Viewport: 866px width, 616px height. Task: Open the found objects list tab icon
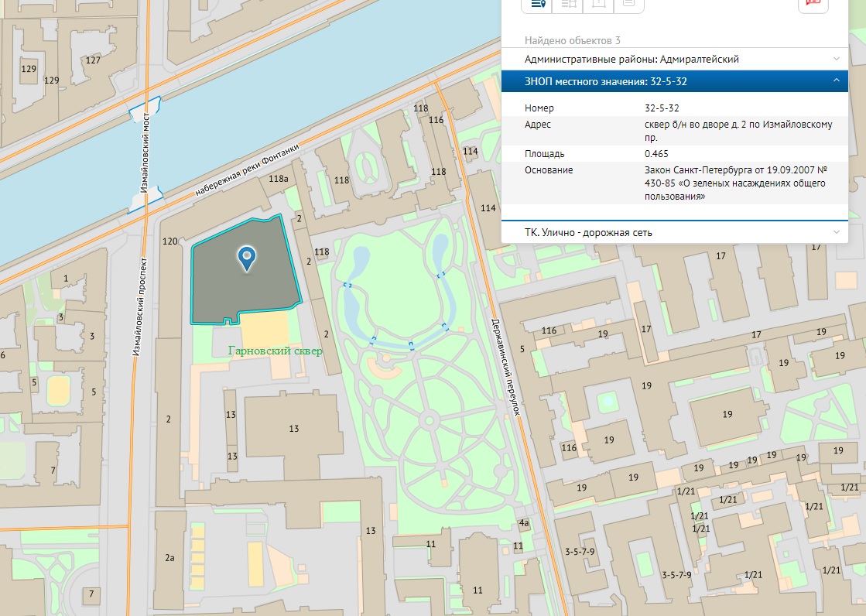pos(539,4)
